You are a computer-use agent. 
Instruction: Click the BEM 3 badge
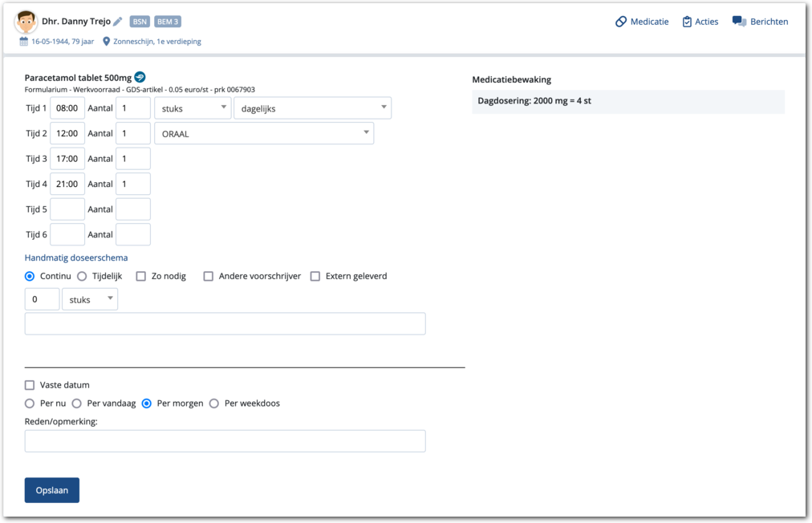coord(168,22)
